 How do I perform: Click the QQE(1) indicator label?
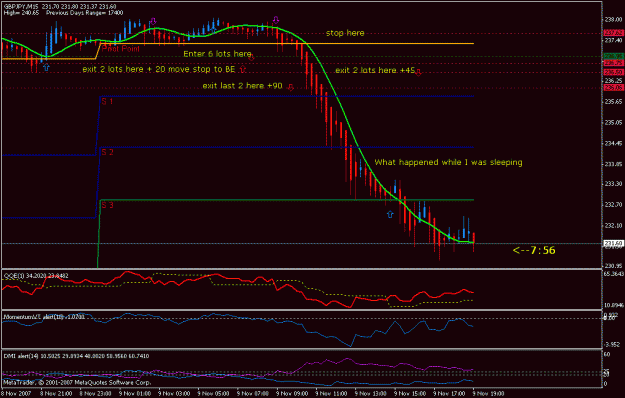click(x=36, y=276)
